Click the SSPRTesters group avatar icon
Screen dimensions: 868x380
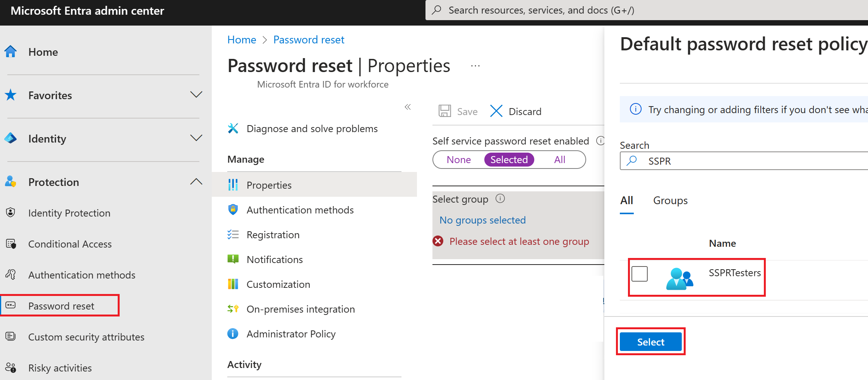(679, 279)
